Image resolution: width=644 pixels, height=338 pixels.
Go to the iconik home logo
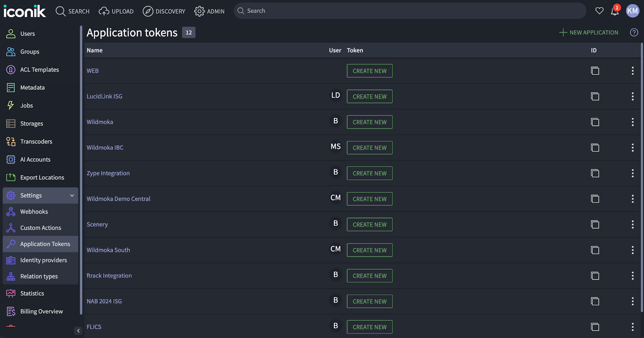tap(25, 11)
